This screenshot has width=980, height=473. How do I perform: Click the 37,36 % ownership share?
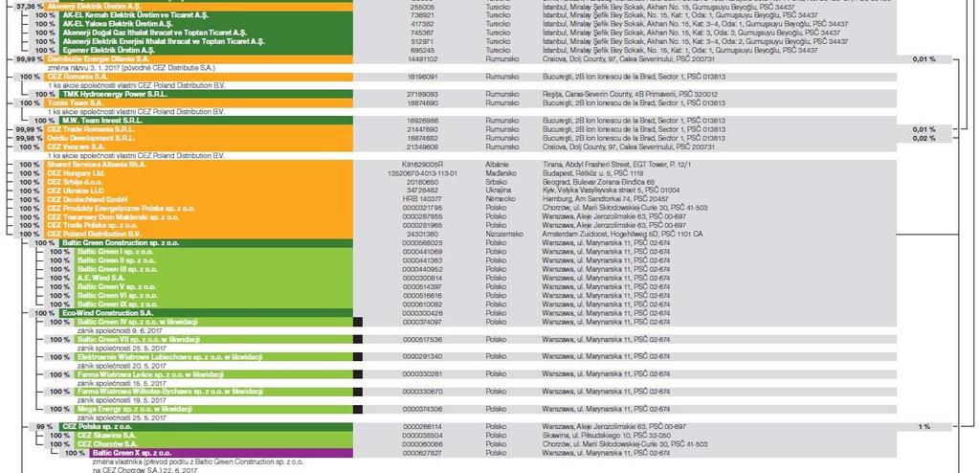pos(30,6)
